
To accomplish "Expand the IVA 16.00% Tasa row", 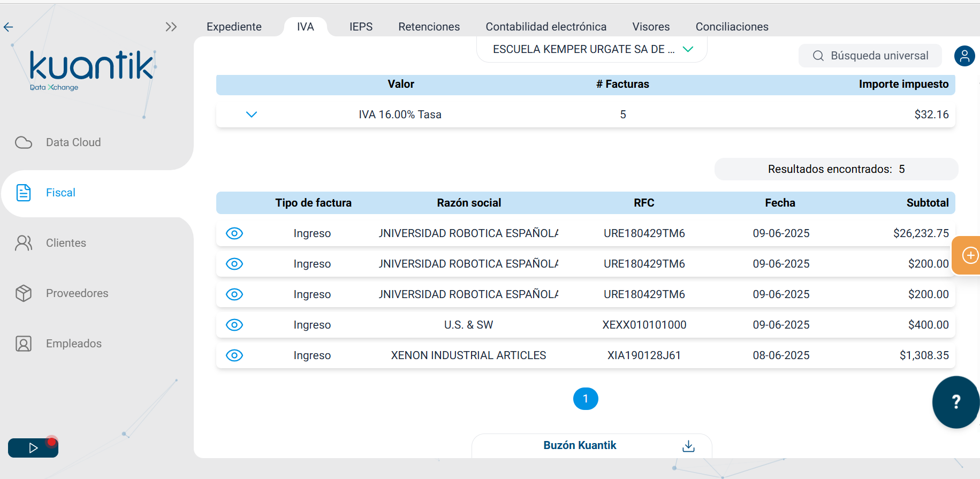I will click(x=252, y=115).
